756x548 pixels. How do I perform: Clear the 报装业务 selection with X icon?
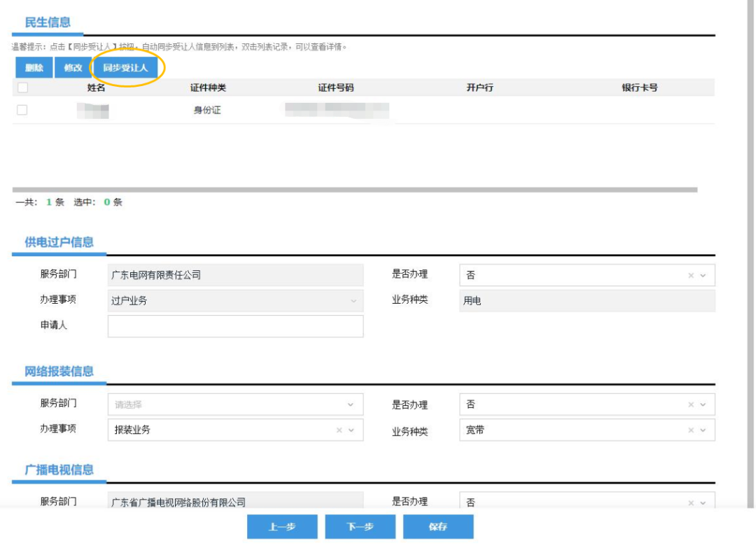[339, 430]
